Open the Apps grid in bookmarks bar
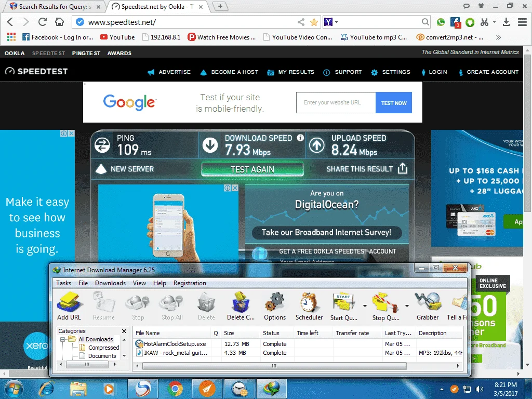 coord(11,37)
